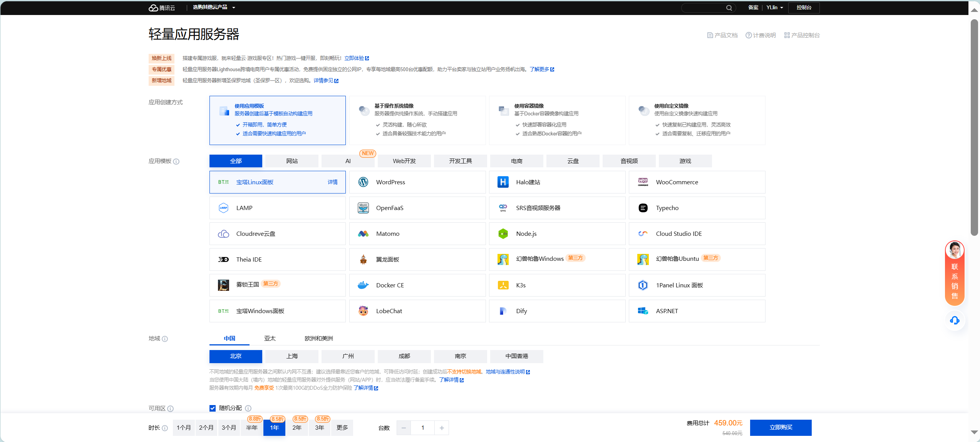The image size is (980, 442).
Task: Select 广州 region
Action: coord(348,356)
